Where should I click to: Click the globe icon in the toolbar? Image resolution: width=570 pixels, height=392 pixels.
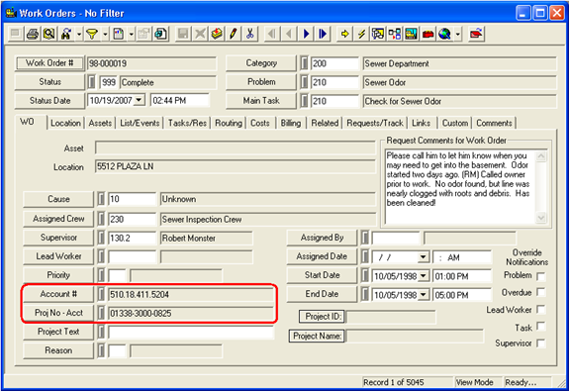445,35
